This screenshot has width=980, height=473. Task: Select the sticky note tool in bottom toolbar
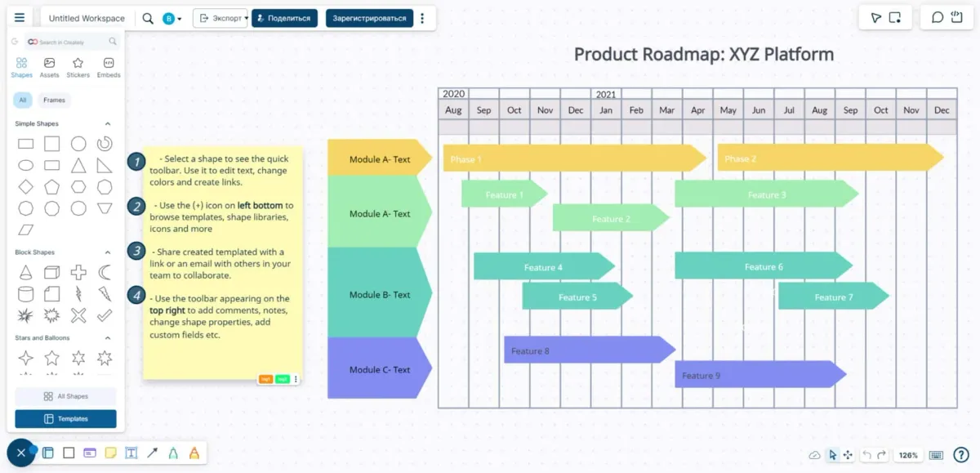pyautogui.click(x=110, y=453)
